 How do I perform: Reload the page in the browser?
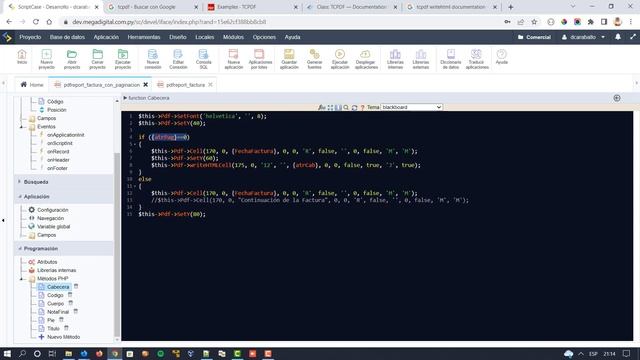point(36,22)
